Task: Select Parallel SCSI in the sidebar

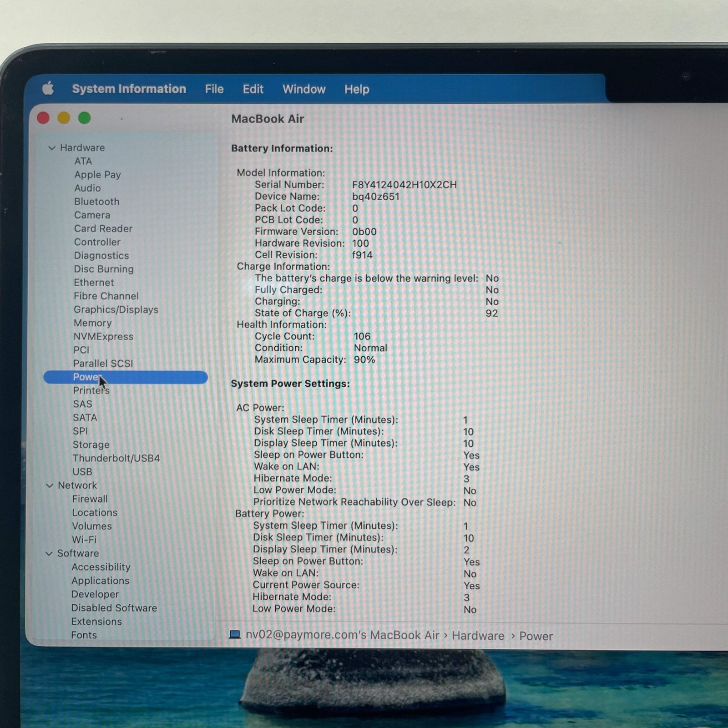Action: (103, 364)
